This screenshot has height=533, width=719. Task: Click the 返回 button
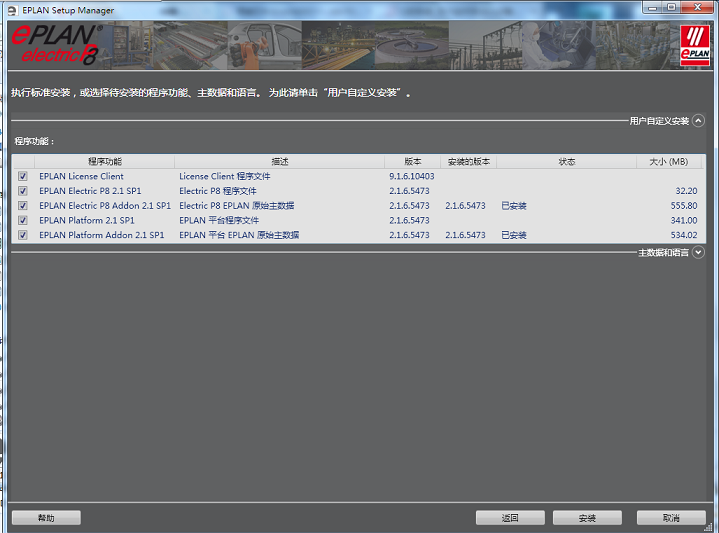pyautogui.click(x=510, y=518)
